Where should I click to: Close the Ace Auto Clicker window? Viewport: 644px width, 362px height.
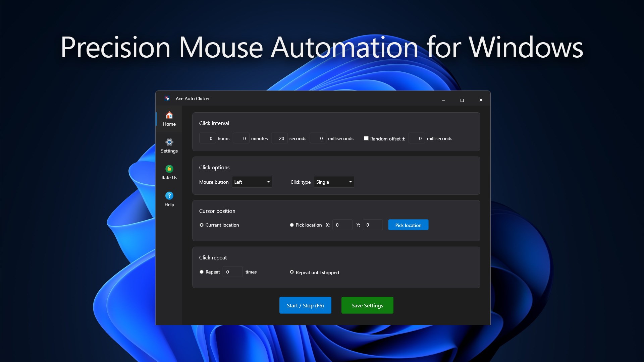(481, 100)
